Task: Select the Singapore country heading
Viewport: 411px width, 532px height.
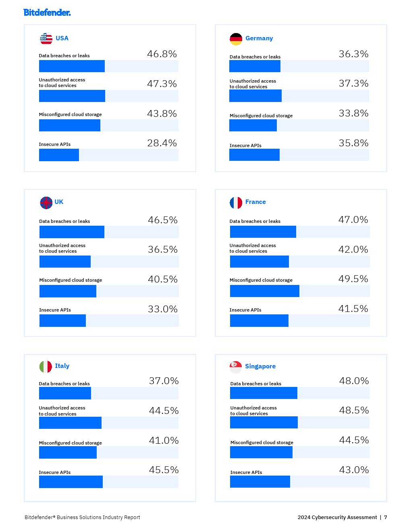Action: click(260, 366)
